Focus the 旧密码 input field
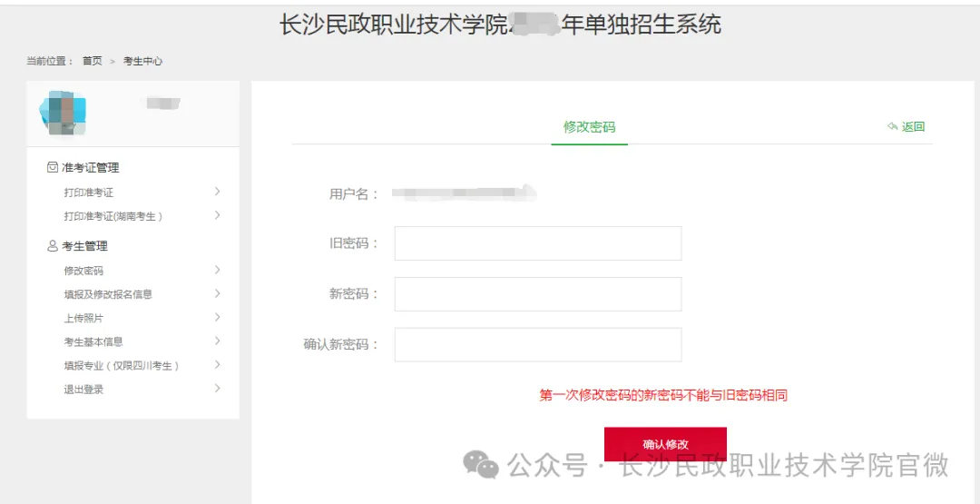Image resolution: width=980 pixels, height=504 pixels. coord(537,243)
